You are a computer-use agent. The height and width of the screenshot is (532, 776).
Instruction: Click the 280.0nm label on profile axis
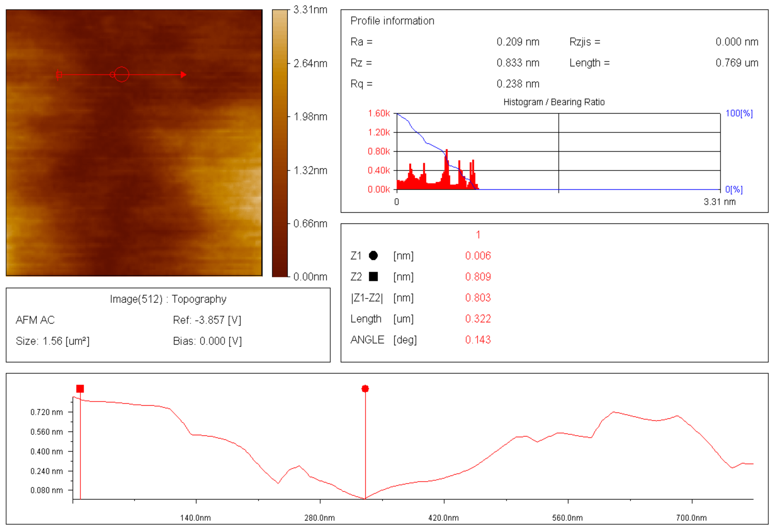pos(319,518)
